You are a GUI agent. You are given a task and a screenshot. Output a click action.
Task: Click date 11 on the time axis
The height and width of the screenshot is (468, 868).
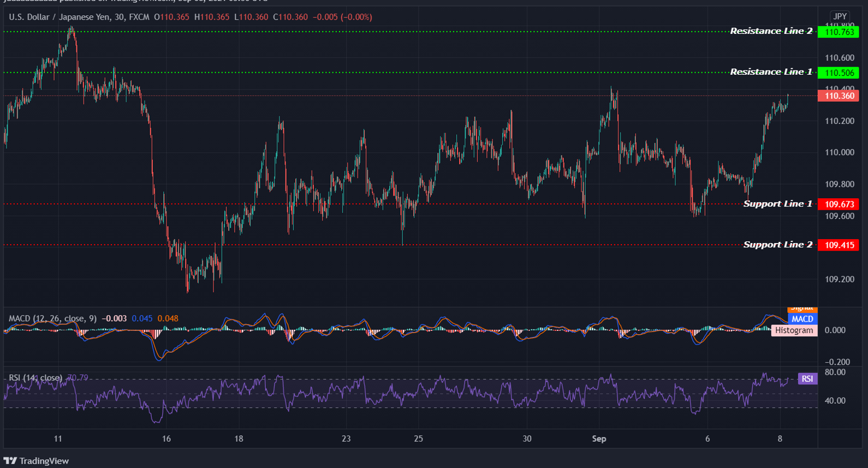(58, 439)
